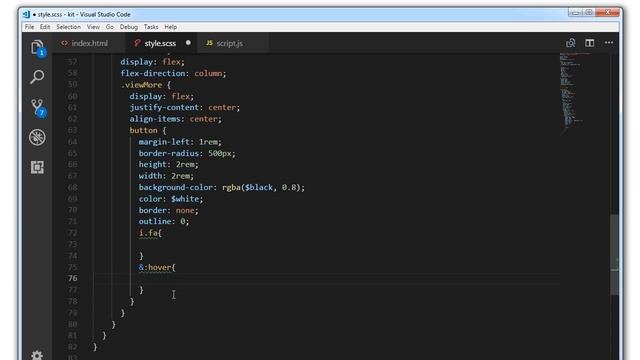640x360 pixels.
Task: Click line number 76 in gutter
Action: click(73, 278)
